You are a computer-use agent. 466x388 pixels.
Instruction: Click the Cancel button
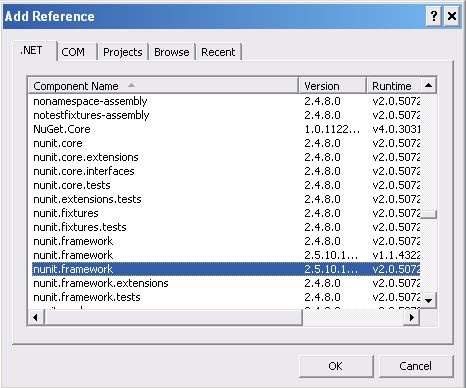(x=416, y=366)
